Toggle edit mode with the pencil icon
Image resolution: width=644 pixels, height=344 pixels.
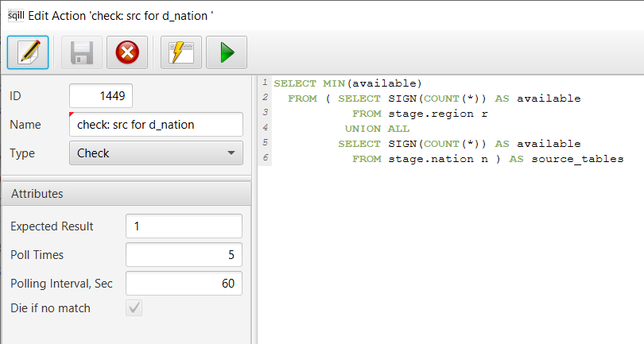[29, 53]
